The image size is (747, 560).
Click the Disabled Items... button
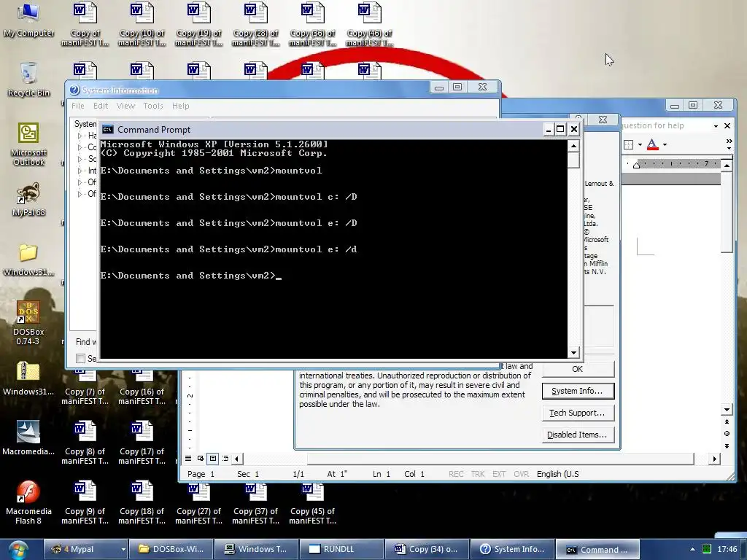(x=578, y=435)
